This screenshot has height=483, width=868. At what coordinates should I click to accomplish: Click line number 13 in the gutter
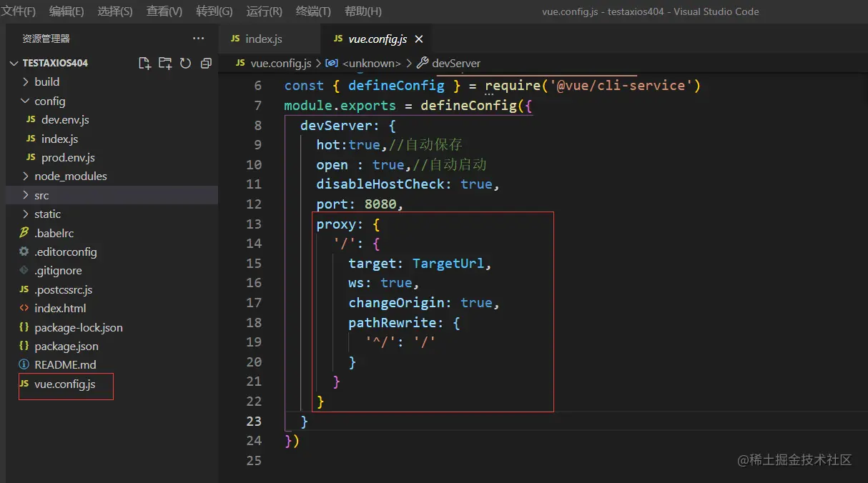point(254,224)
